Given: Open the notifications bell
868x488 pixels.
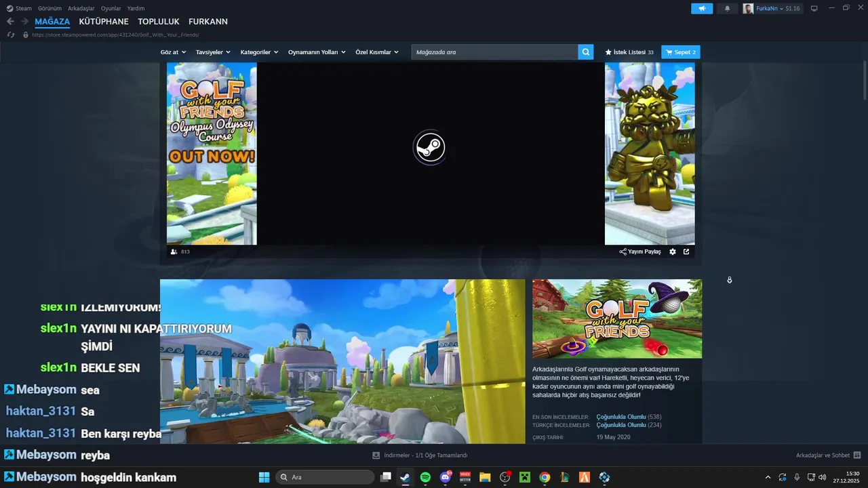Looking at the screenshot, I should pos(728,8).
